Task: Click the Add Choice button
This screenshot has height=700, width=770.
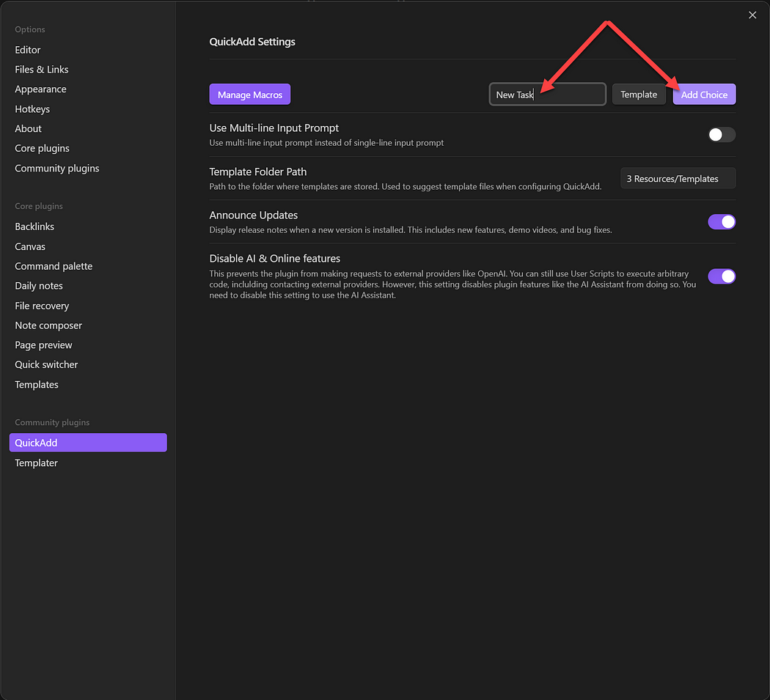Action: click(704, 95)
